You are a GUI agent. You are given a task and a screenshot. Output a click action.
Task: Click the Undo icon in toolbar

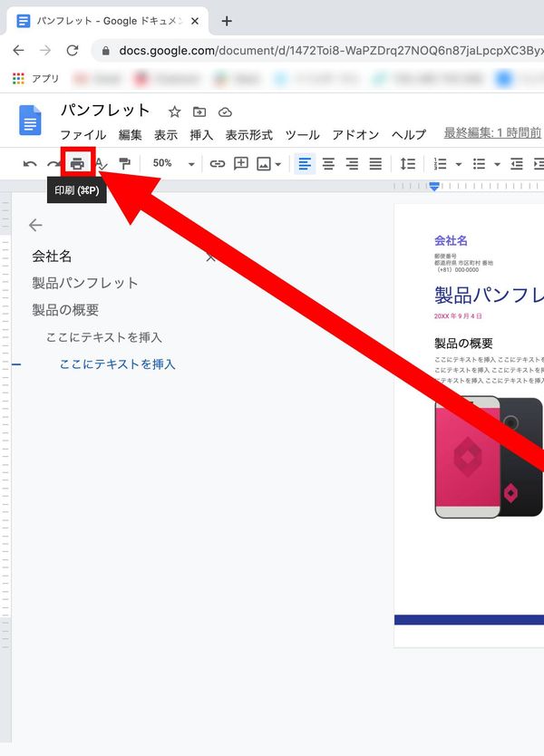coord(30,164)
